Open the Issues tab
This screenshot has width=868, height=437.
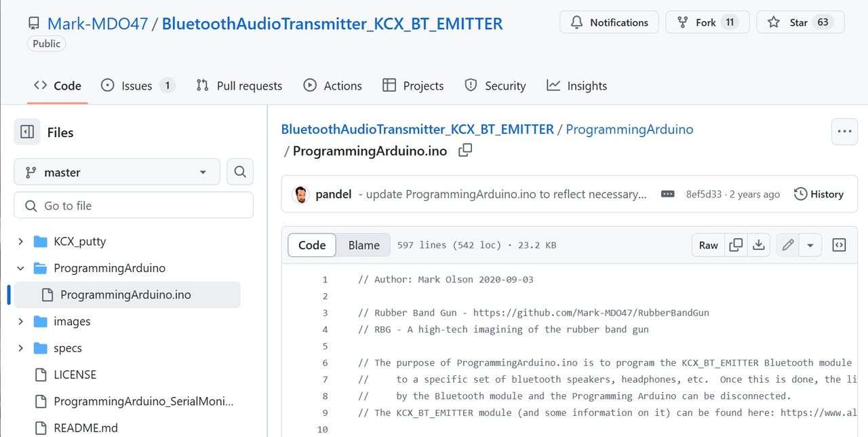[x=138, y=85]
